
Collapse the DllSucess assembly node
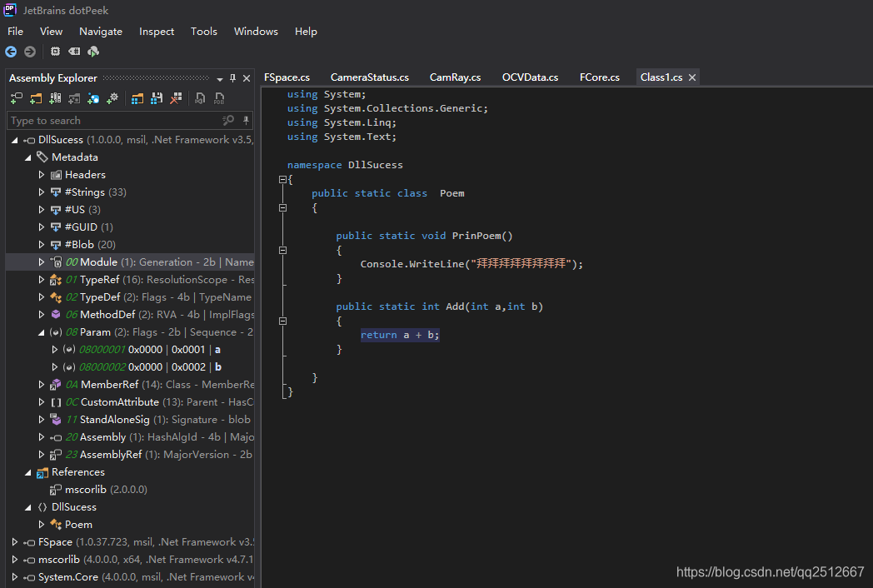pyautogui.click(x=15, y=140)
